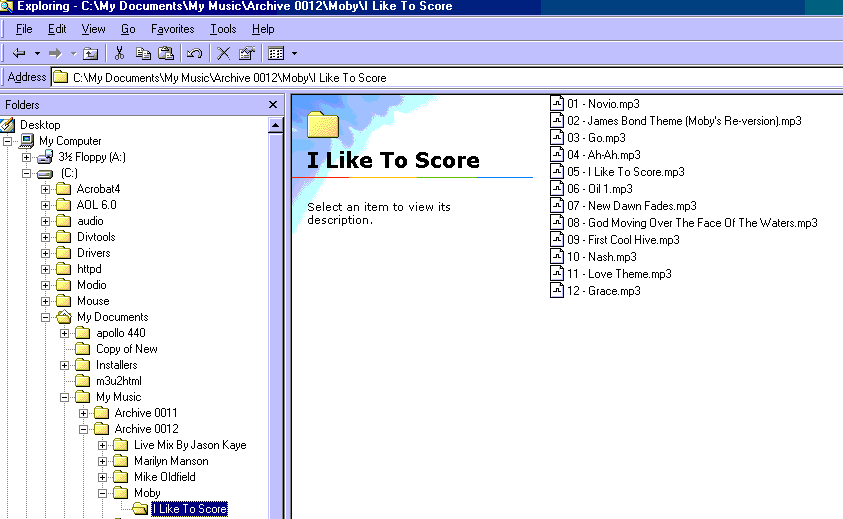Collapse the (C:) drive node
Image resolution: width=843 pixels, height=519 pixels.
click(26, 173)
